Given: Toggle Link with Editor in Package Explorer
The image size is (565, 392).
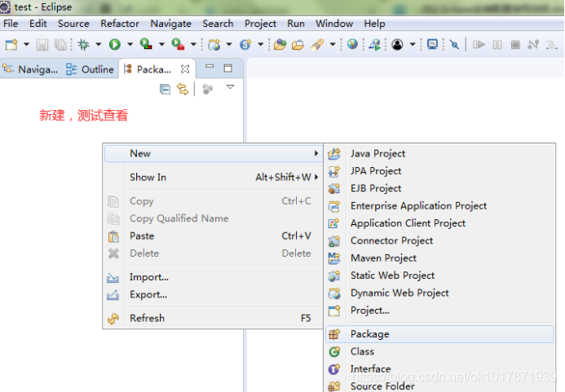Looking at the screenshot, I should pyautogui.click(x=183, y=89).
